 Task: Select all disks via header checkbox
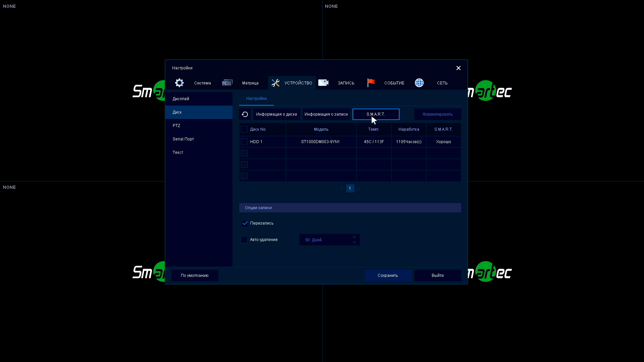coord(244,129)
